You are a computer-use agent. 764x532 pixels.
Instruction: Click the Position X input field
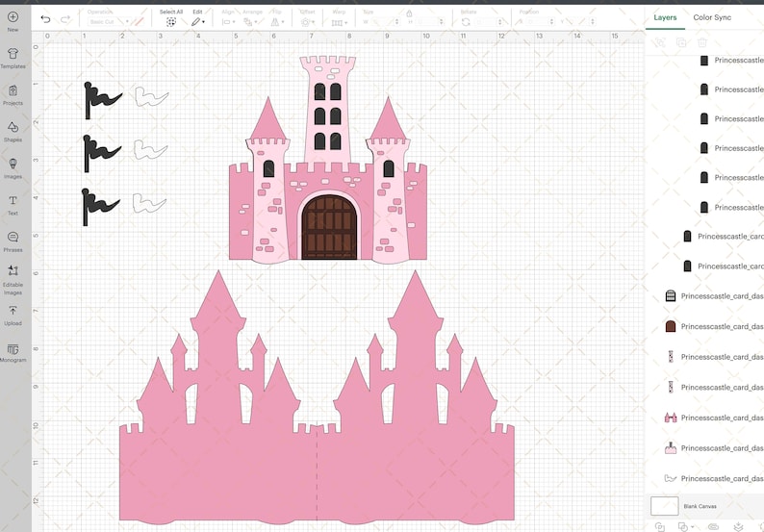coord(540,22)
